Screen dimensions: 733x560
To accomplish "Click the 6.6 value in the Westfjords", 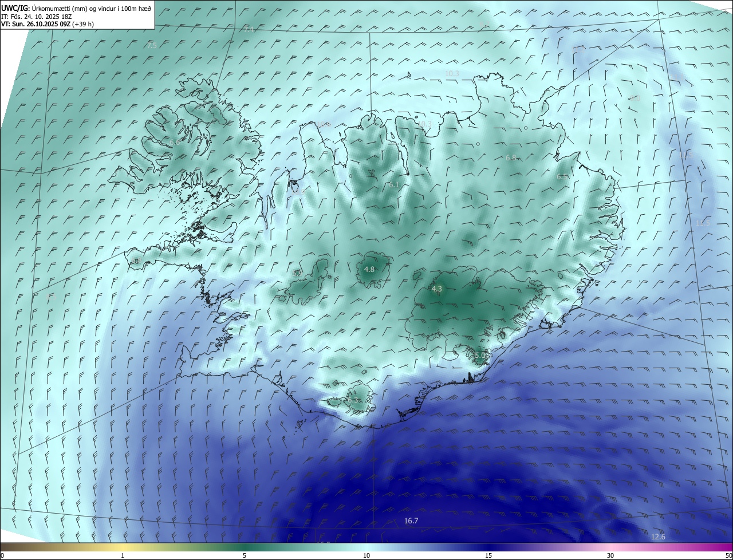I will (175, 142).
